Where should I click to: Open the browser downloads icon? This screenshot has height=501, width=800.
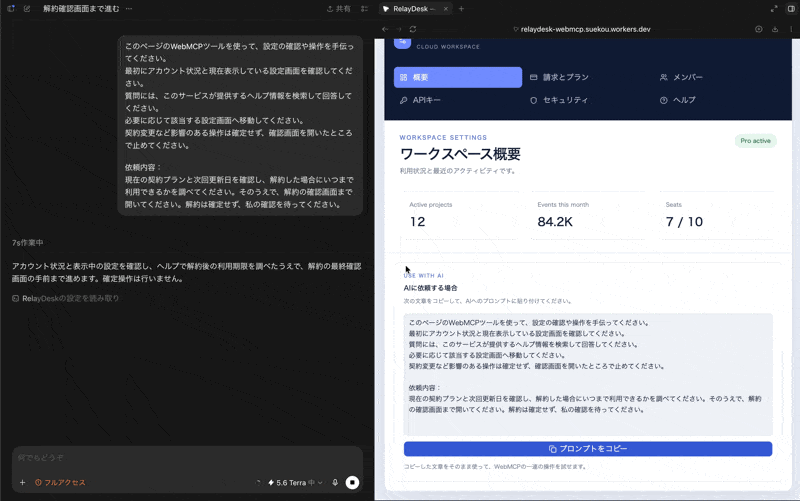pyautogui.click(x=775, y=29)
